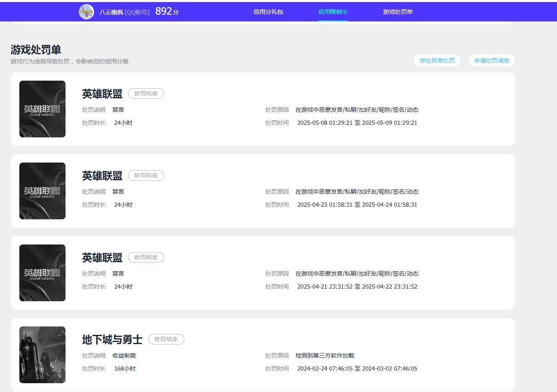Click the 地下城与勇士 title text
This screenshot has width=557, height=392.
point(112,339)
